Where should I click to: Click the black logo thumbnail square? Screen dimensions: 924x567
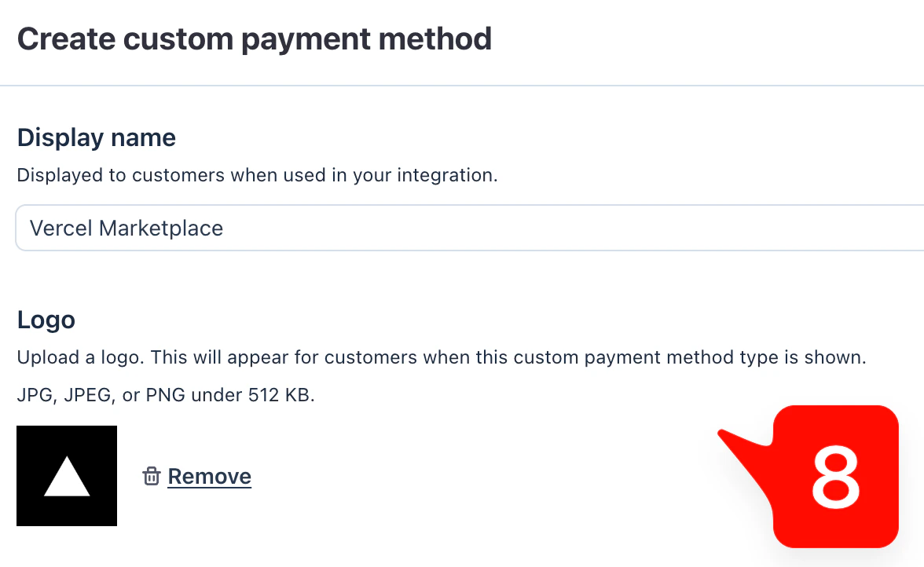click(66, 476)
